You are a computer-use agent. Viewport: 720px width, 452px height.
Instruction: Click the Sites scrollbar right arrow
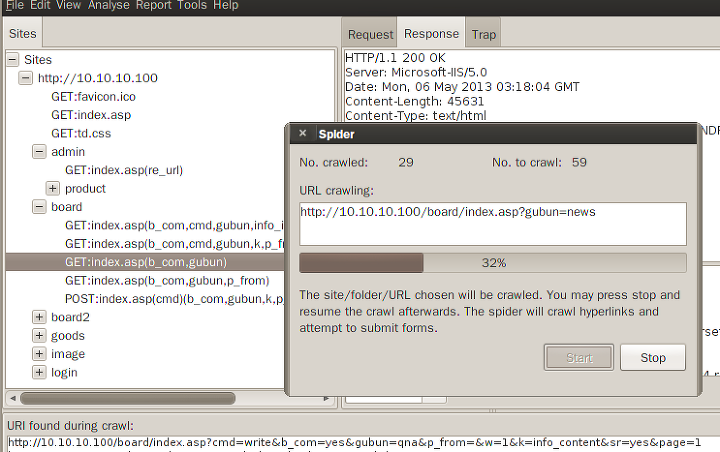(326, 398)
